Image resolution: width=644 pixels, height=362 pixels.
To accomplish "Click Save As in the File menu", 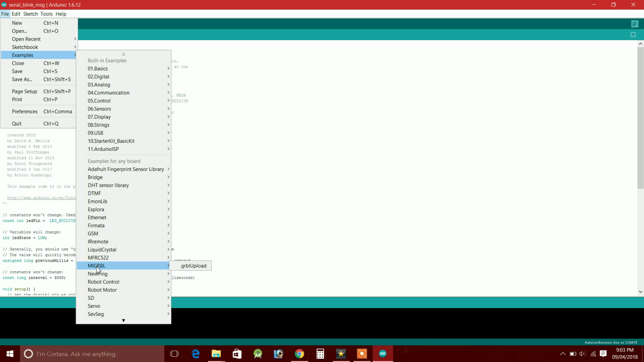I will (22, 79).
